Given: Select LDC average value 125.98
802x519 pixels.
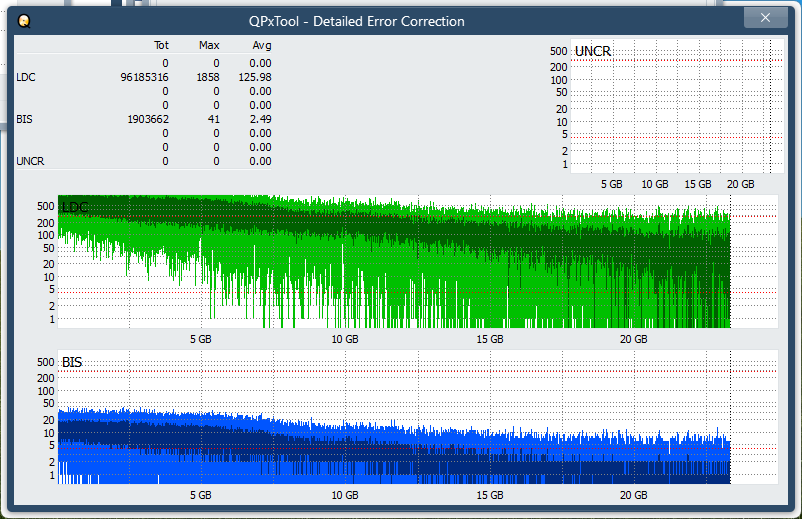Looking at the screenshot, I should 255,77.
